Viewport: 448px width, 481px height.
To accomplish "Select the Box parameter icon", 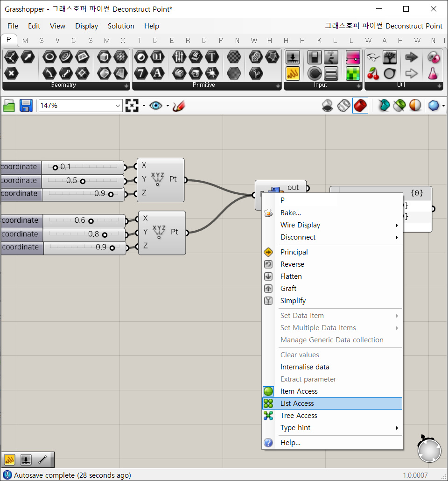I will point(104,57).
